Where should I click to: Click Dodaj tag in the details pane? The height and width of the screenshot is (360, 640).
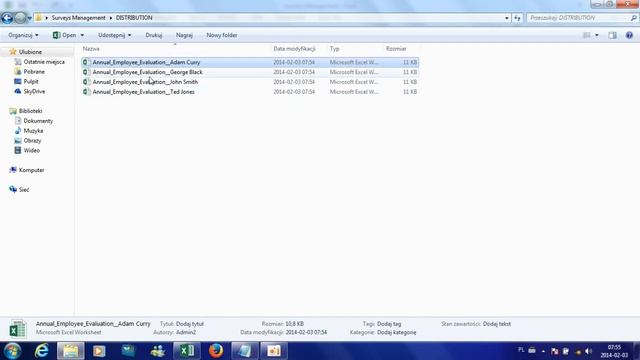click(x=389, y=324)
